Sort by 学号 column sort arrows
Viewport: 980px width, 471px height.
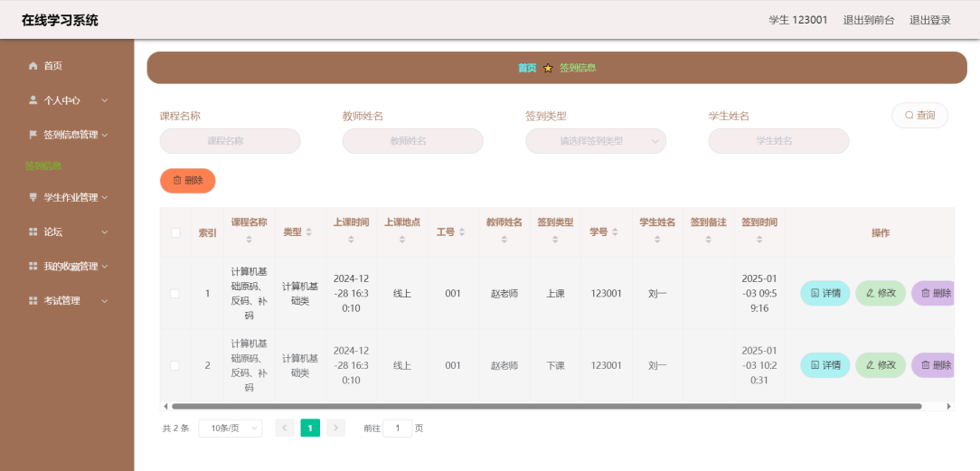click(615, 232)
